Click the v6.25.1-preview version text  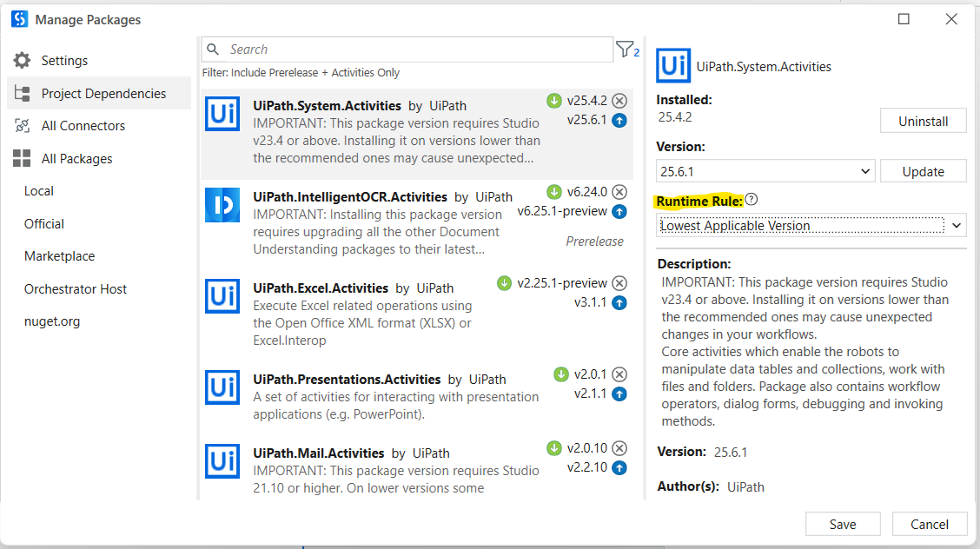562,211
